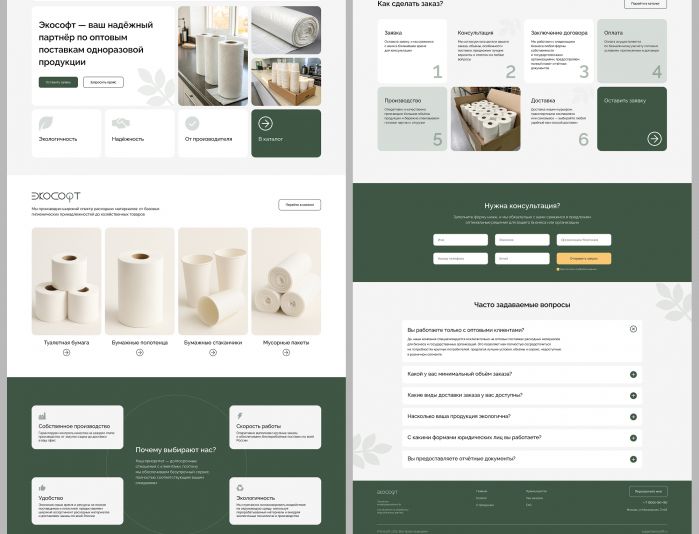699x534 pixels.
Task: Click the recycle icon on the lower Экологичность card
Action: point(240,488)
